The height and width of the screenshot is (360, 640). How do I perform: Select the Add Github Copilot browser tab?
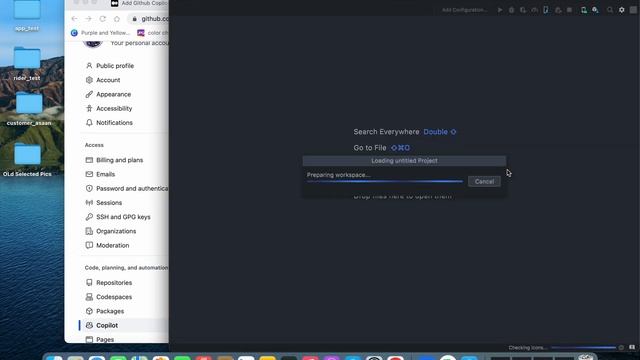click(139, 4)
